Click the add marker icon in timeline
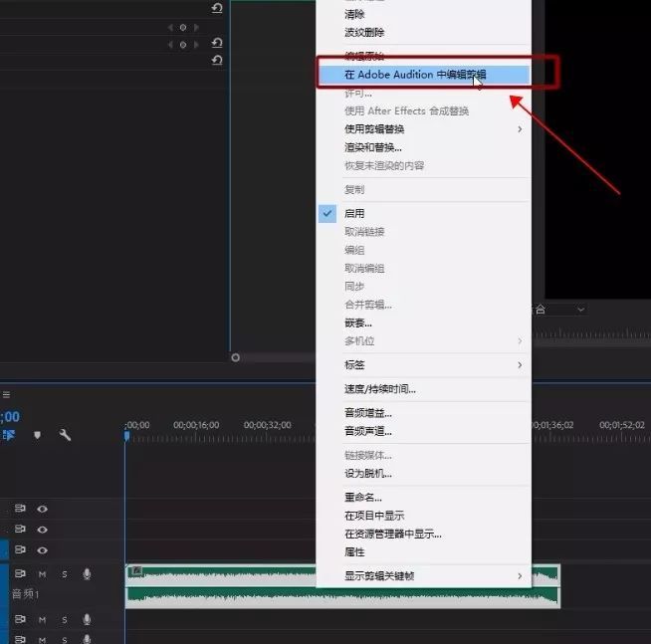The height and width of the screenshot is (644, 651). click(x=38, y=435)
